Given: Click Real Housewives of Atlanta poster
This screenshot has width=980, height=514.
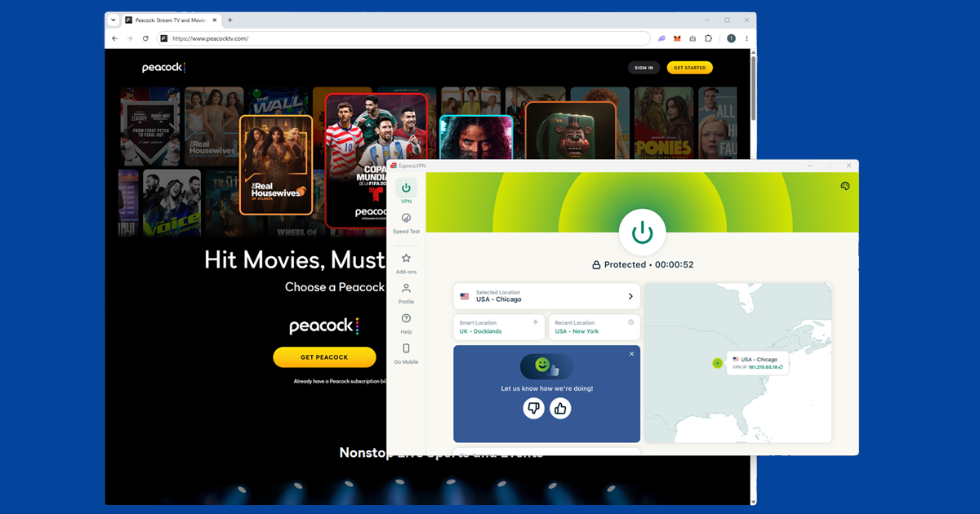Looking at the screenshot, I should (x=276, y=165).
